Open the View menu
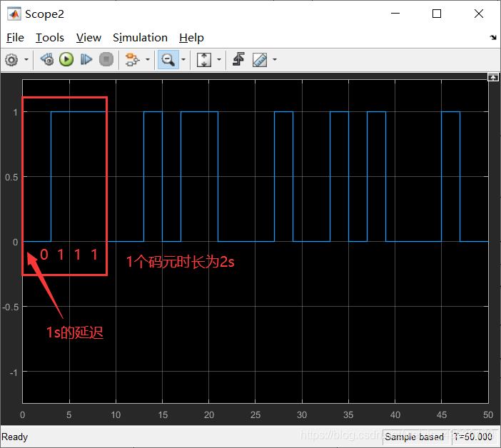Screen dimensions: 501x448 pos(88,38)
